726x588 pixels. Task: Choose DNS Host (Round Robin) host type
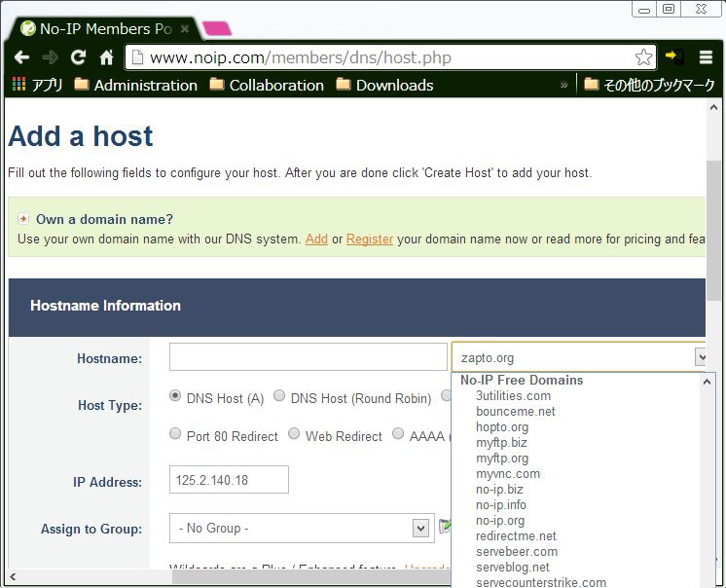pyautogui.click(x=279, y=396)
